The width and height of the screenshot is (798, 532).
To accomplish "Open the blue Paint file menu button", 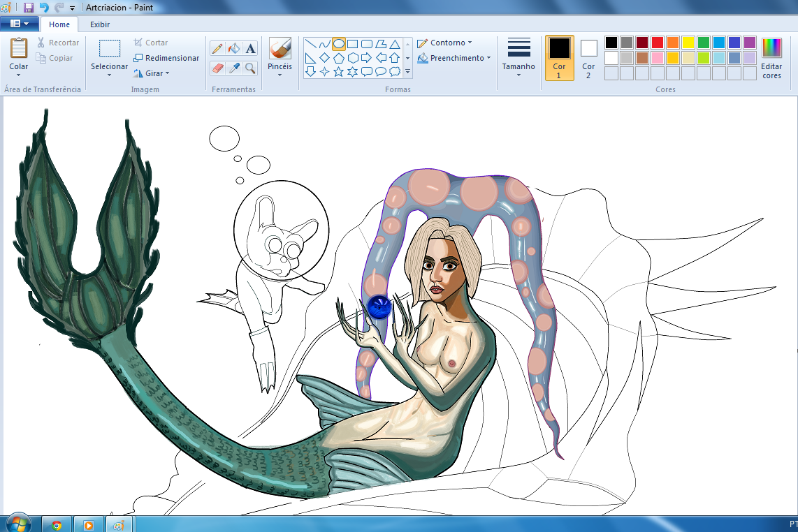I will (20, 24).
